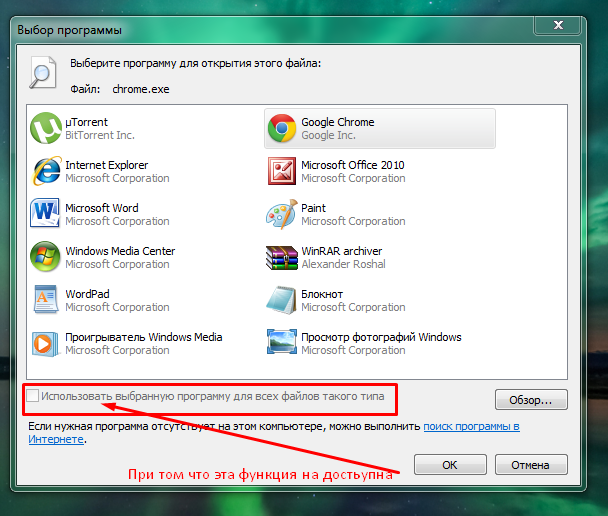Open the 'поиск программы в Интернете' link
The height and width of the screenshot is (516, 608).
tap(471, 426)
